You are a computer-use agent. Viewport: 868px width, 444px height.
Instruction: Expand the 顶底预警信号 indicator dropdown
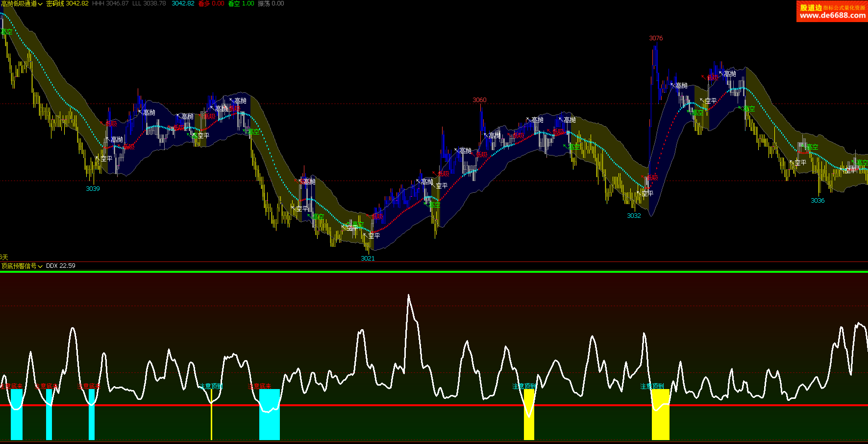click(x=22, y=266)
